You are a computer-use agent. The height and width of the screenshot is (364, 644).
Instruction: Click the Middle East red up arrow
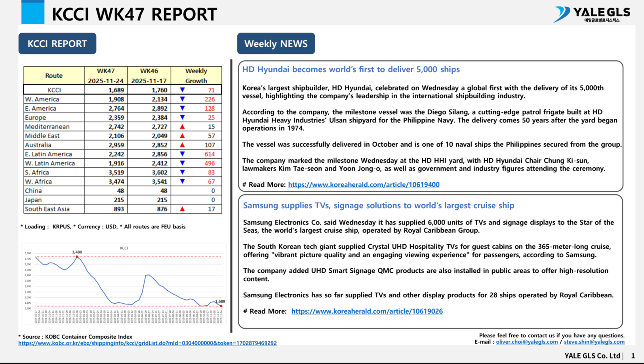point(182,136)
